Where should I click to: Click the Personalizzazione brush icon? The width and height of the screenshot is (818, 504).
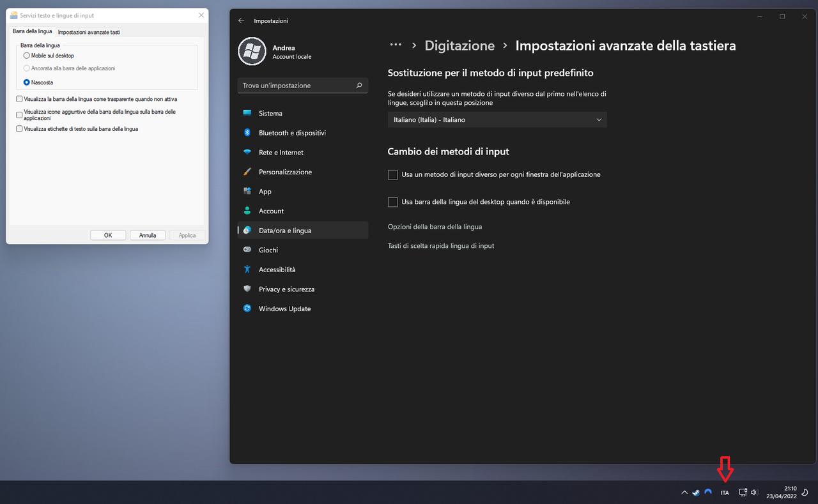point(247,172)
